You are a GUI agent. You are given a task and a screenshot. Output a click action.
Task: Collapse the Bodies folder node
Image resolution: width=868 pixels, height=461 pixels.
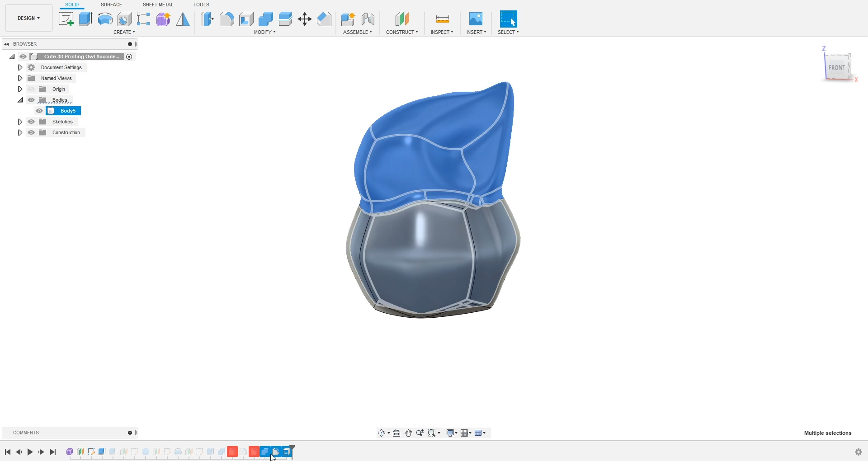point(20,100)
